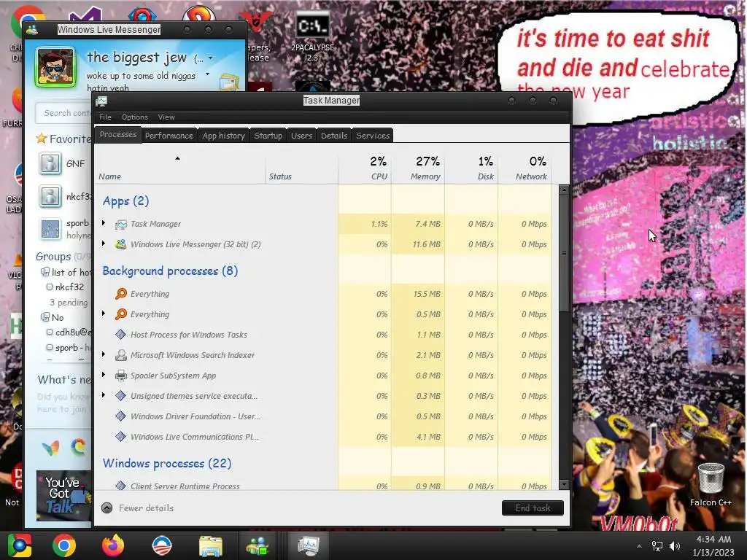Viewport: 747px width, 560px height.
Task: Open the Startup tab
Action: point(268,136)
